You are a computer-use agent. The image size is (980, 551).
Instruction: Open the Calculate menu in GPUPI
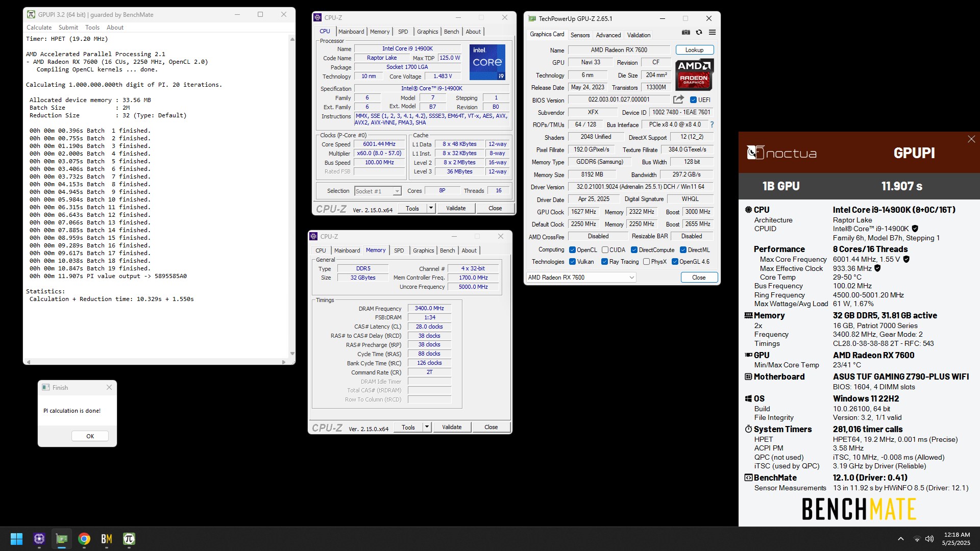(39, 28)
